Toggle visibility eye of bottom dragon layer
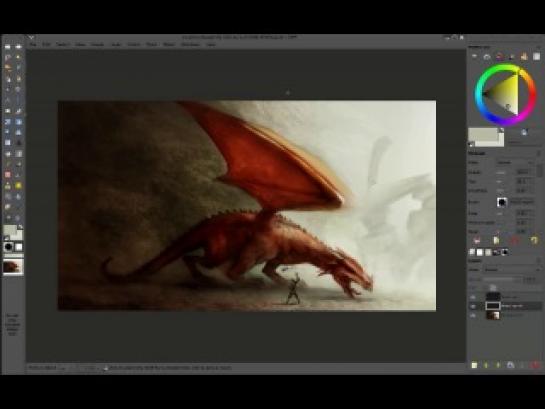545x409 pixels. click(473, 316)
